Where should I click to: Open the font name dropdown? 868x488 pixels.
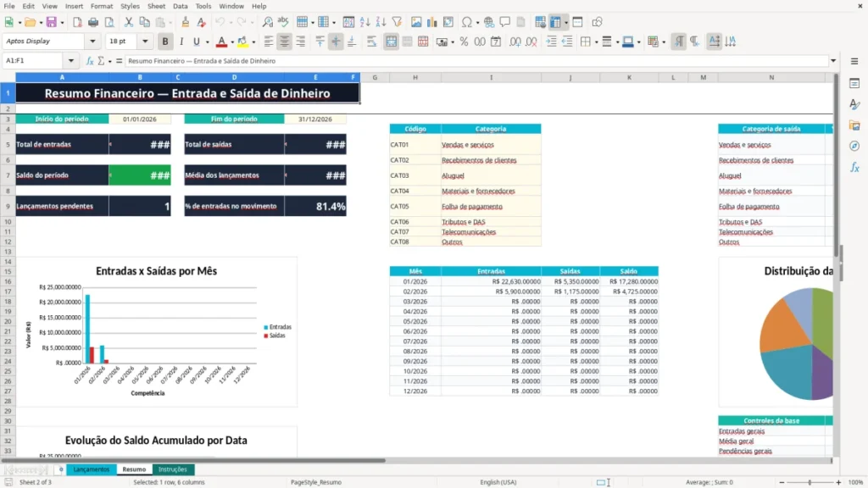click(x=92, y=41)
